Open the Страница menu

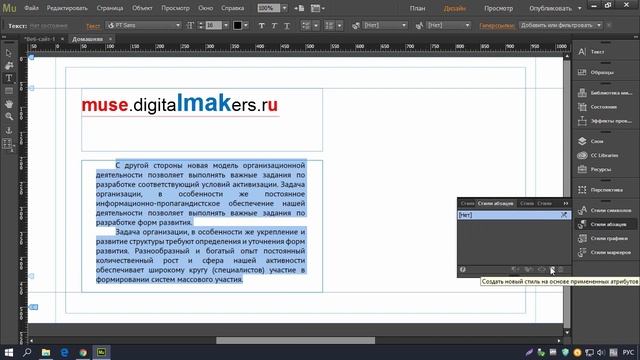[x=110, y=8]
